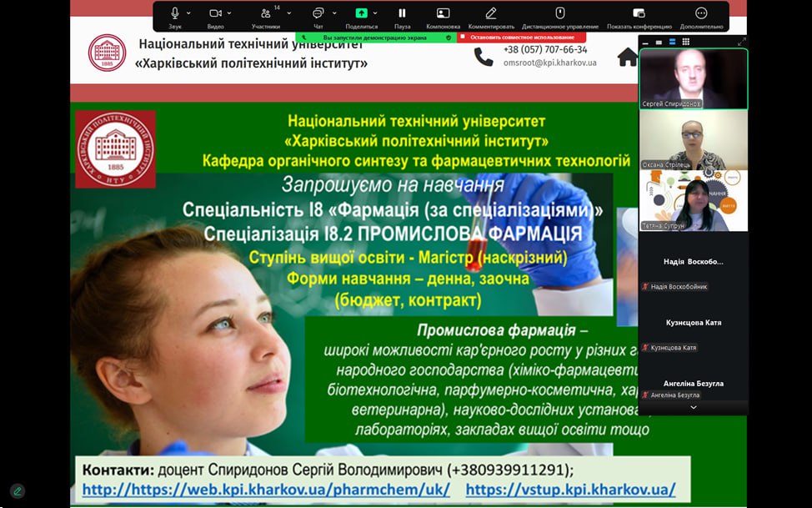Click "Ступінь вищої освіти - Магістр" line
This screenshot has width=812, height=508.
[408, 258]
